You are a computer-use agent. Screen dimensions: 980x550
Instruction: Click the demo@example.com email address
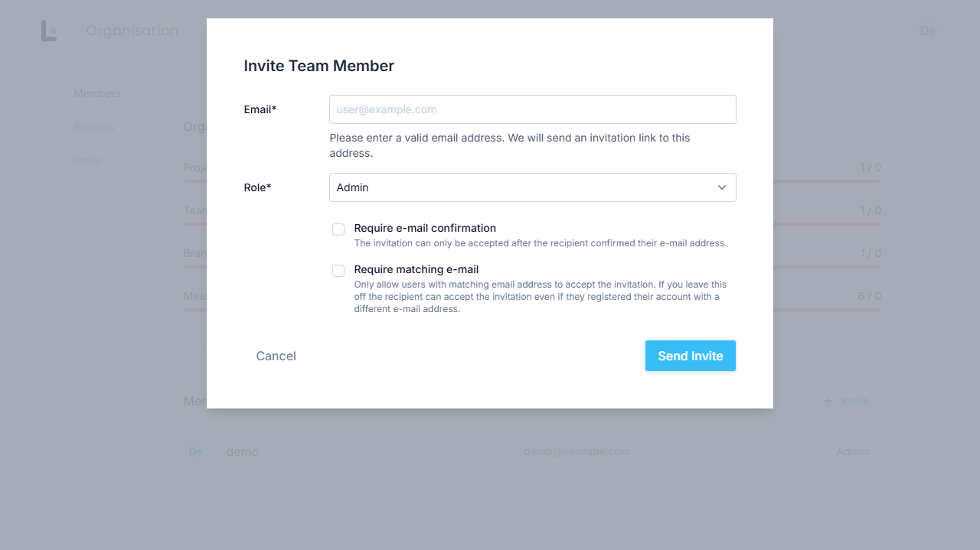click(577, 451)
